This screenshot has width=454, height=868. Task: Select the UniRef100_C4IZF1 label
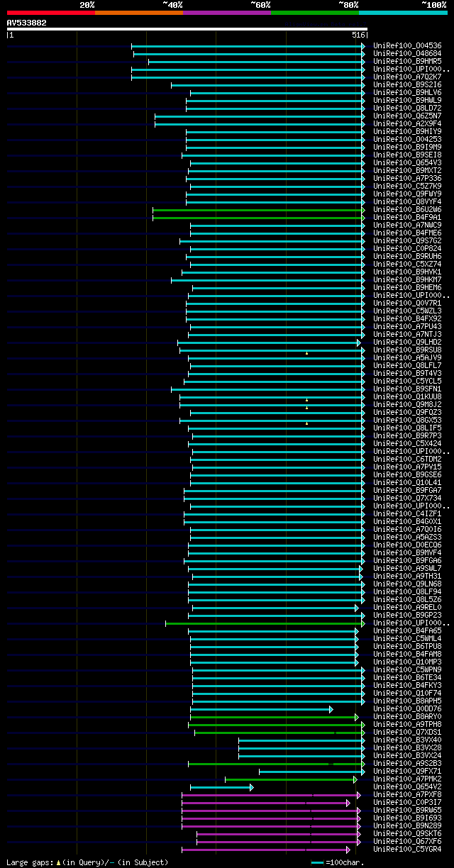click(x=407, y=514)
